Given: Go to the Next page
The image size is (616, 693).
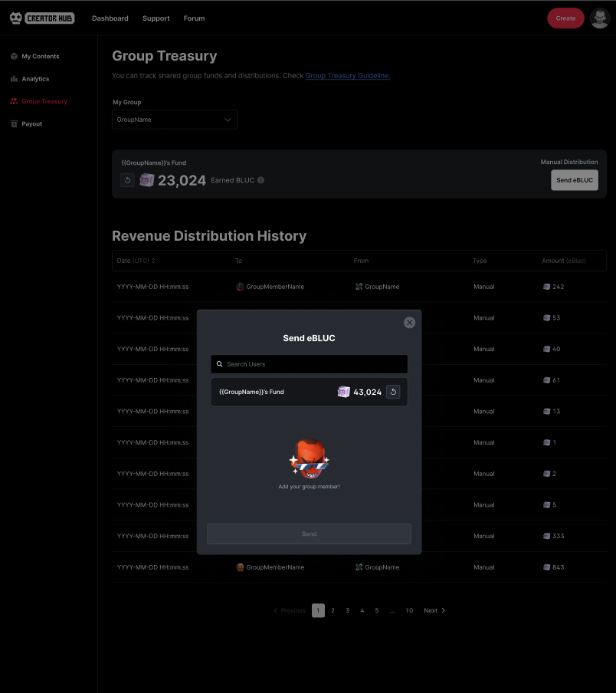Looking at the screenshot, I should (434, 610).
